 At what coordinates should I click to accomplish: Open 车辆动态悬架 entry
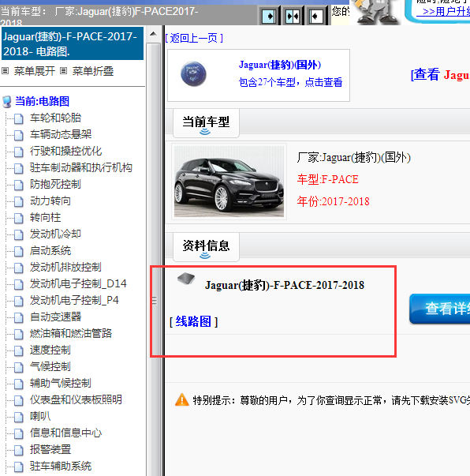[61, 134]
